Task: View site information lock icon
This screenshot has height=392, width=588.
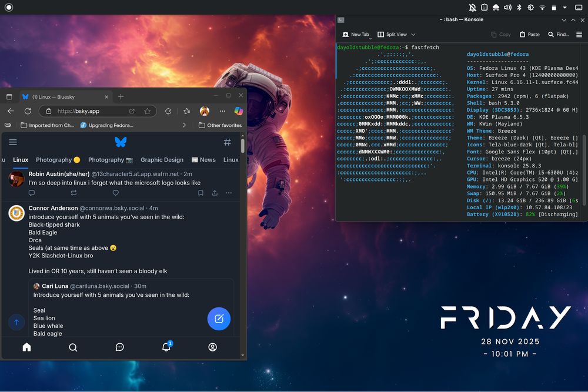Action: (x=49, y=111)
